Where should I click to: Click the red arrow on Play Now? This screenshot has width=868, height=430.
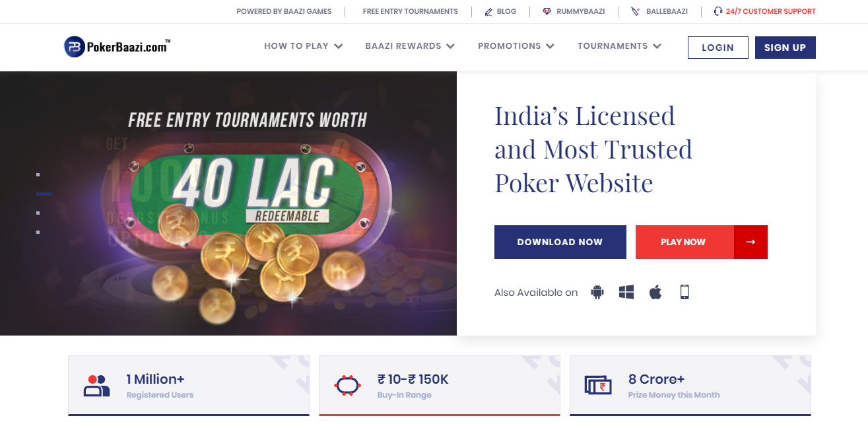tap(751, 242)
